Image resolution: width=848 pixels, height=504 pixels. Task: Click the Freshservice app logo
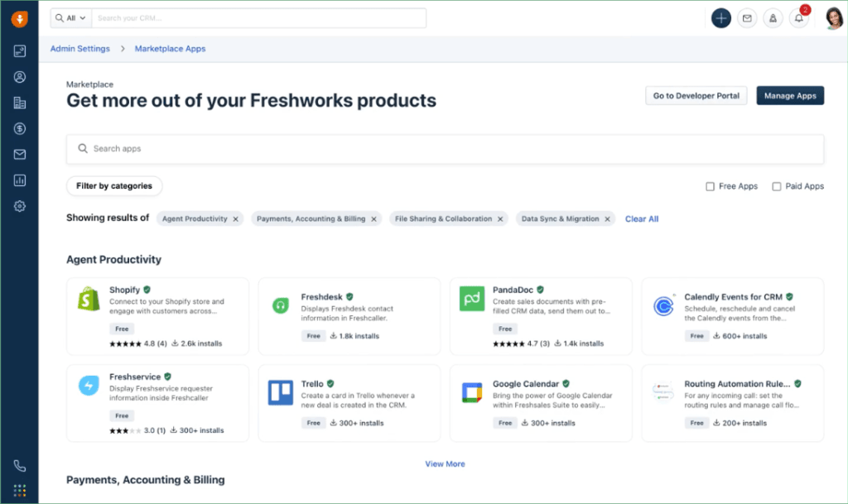[89, 386]
